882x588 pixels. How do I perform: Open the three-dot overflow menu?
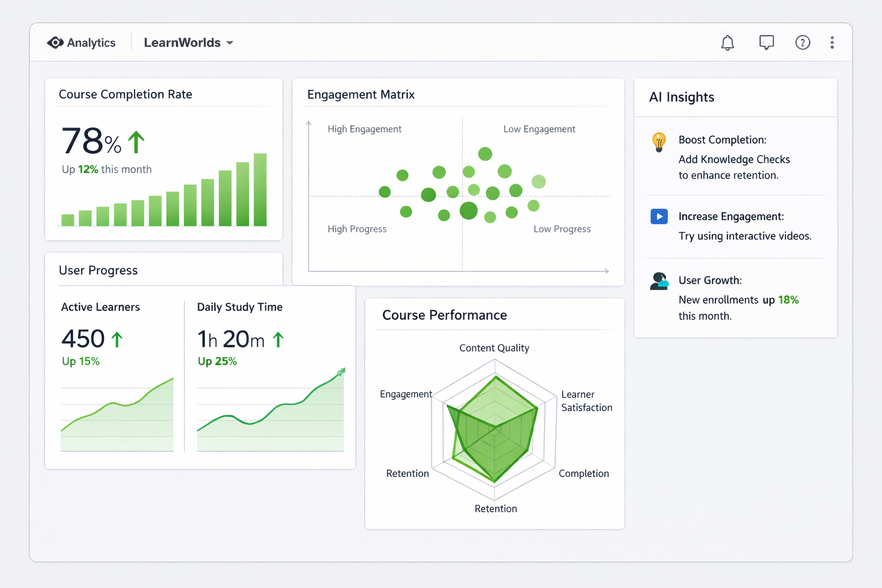click(x=831, y=42)
